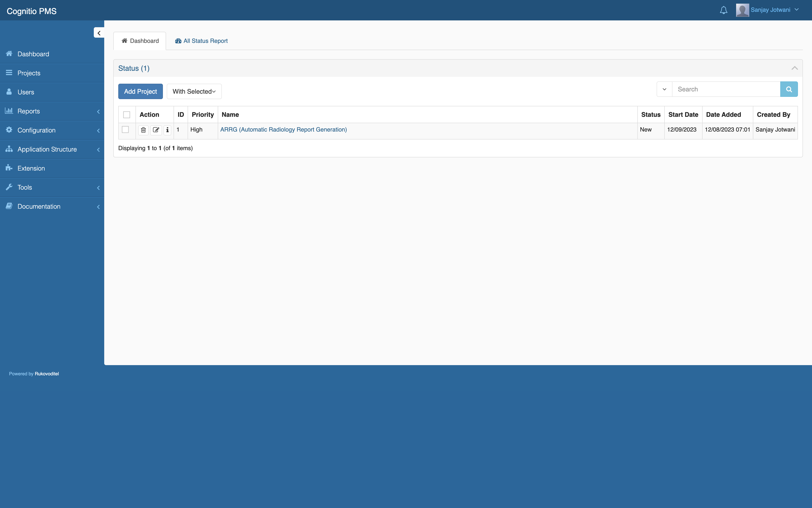Screen dimensions: 812x508
Task: Click the Sanjay Jotwani username in header
Action: click(770, 10)
